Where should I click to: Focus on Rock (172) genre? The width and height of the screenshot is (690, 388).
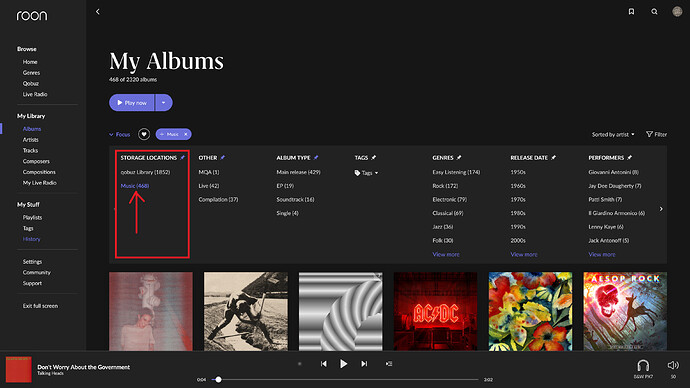click(x=445, y=186)
